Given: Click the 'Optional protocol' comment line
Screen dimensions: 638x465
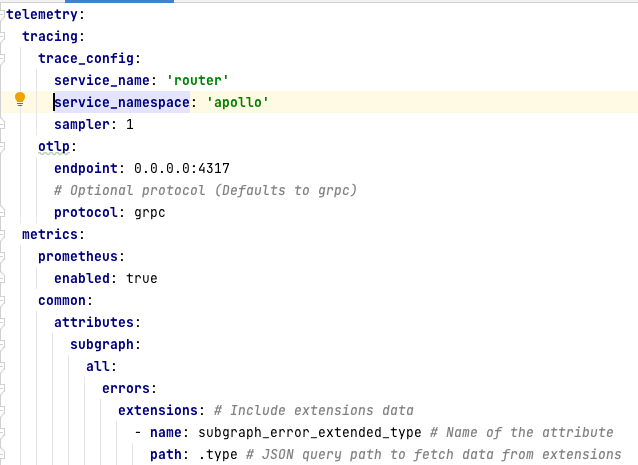Looking at the screenshot, I should pyautogui.click(x=205, y=190).
